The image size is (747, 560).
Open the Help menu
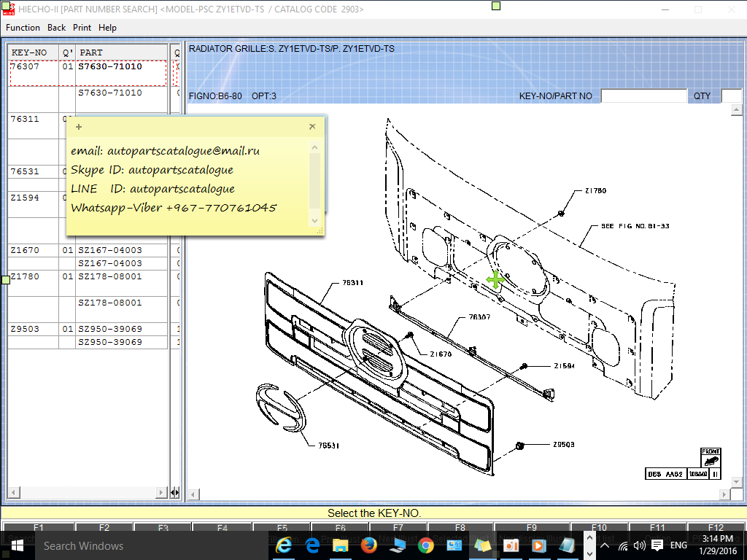tap(108, 28)
